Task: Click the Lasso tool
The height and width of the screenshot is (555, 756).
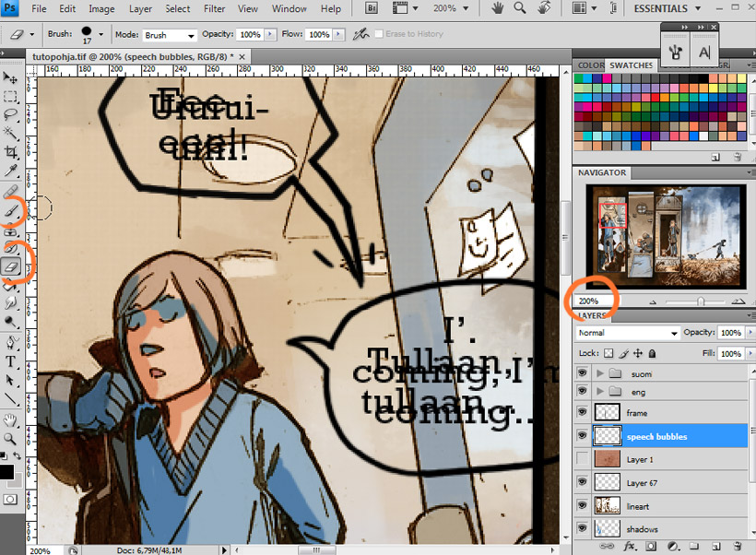Action: pyautogui.click(x=12, y=114)
